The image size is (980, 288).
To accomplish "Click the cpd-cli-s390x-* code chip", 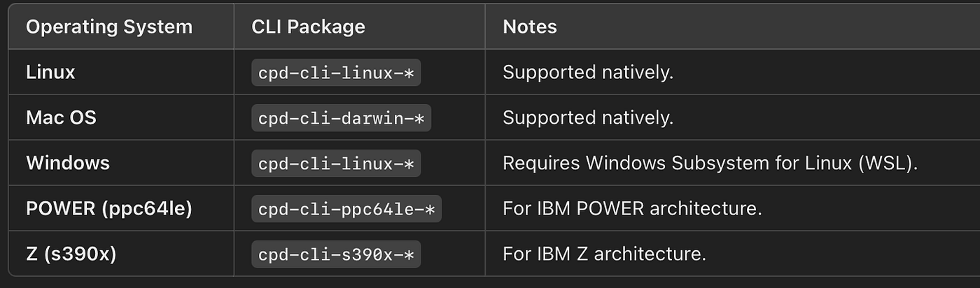I will click(337, 254).
